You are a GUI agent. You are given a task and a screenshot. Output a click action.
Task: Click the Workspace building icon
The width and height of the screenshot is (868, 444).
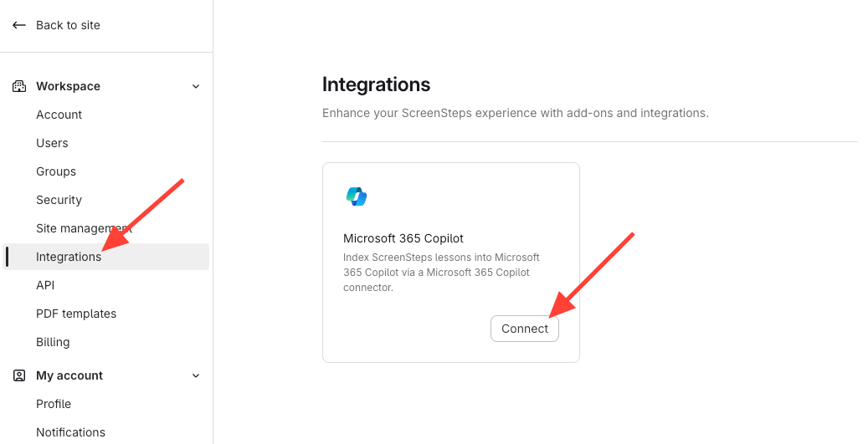click(x=19, y=86)
